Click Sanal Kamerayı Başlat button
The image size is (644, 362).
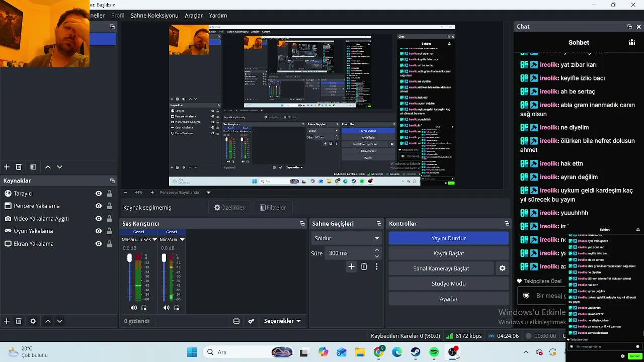(441, 268)
